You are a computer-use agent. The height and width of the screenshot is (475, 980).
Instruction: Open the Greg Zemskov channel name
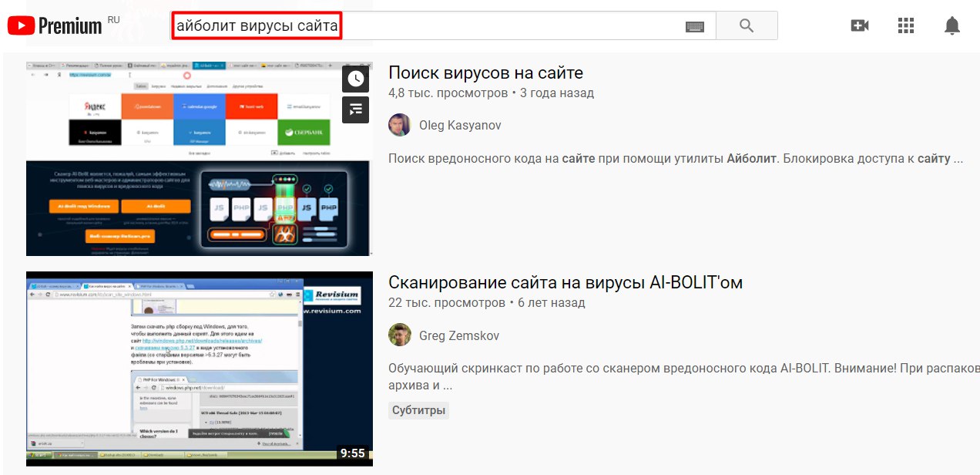[x=459, y=335]
